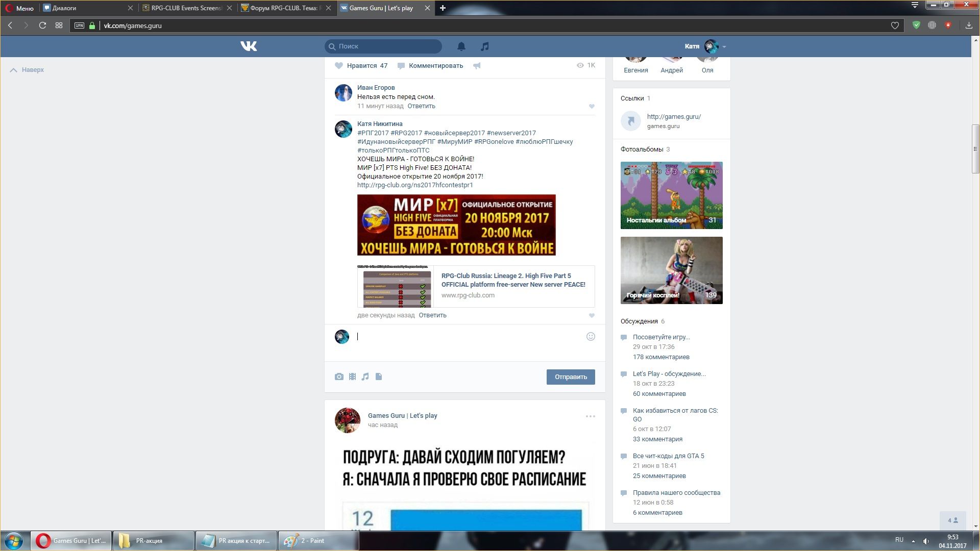Open a new browser tab
The height and width of the screenshot is (551, 980).
click(x=443, y=8)
